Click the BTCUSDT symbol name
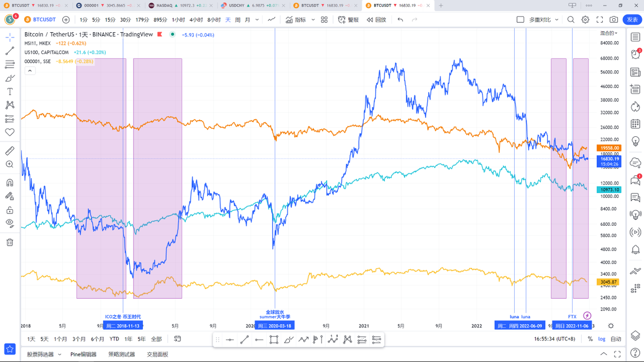 click(45, 20)
